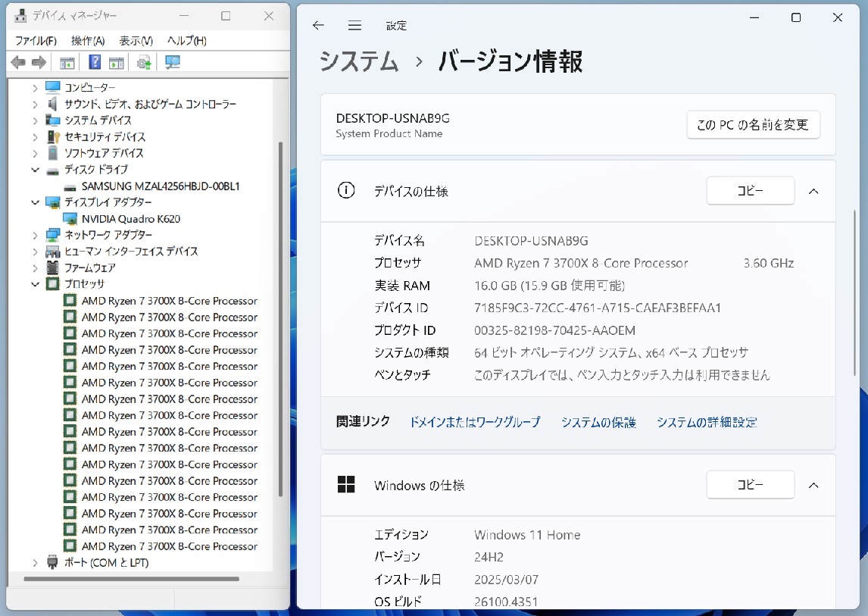
Task: Open the ヘルプ(H) menu
Action: click(187, 40)
